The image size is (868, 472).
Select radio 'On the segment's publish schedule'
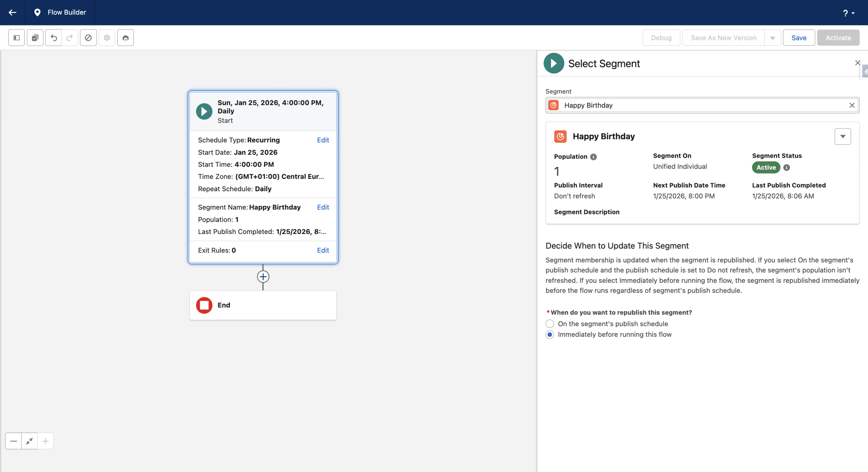(550, 323)
